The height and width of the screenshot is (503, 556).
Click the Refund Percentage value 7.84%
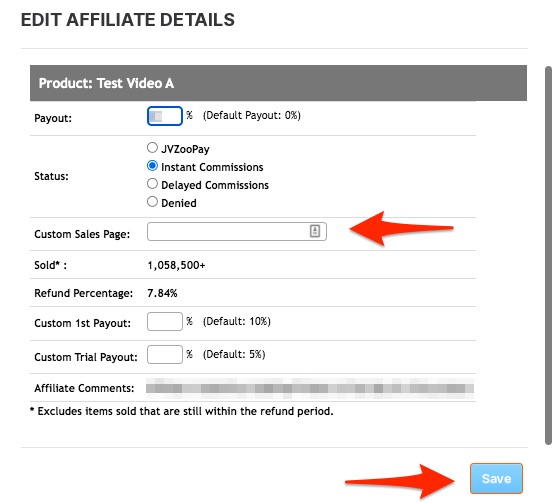162,293
